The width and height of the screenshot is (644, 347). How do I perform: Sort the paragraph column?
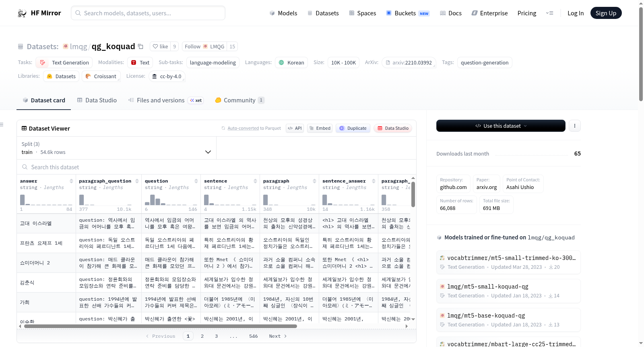[314, 181]
